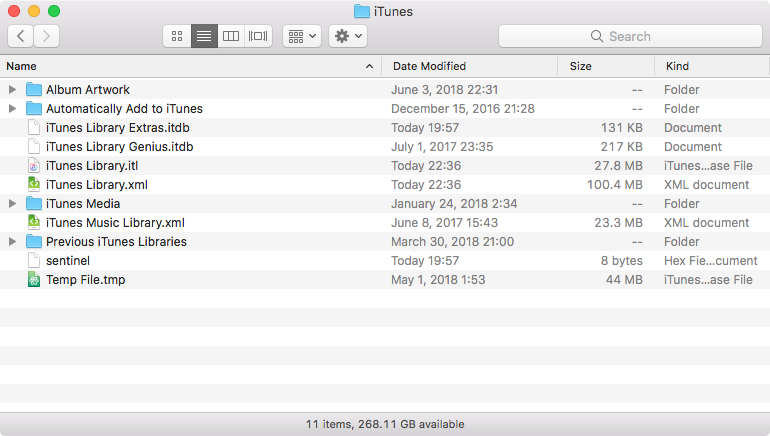Go forward with the right chevron button
Screen dimensions: 770x436
(46, 36)
